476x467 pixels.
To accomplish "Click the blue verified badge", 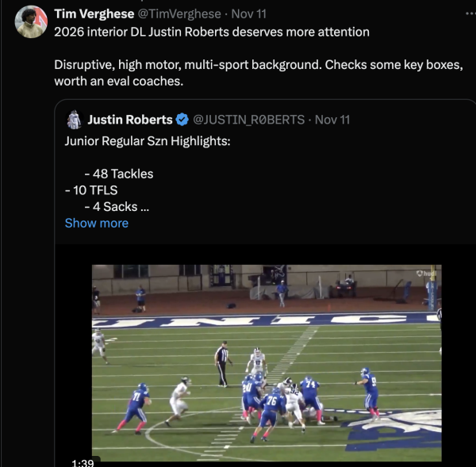I will coord(182,120).
